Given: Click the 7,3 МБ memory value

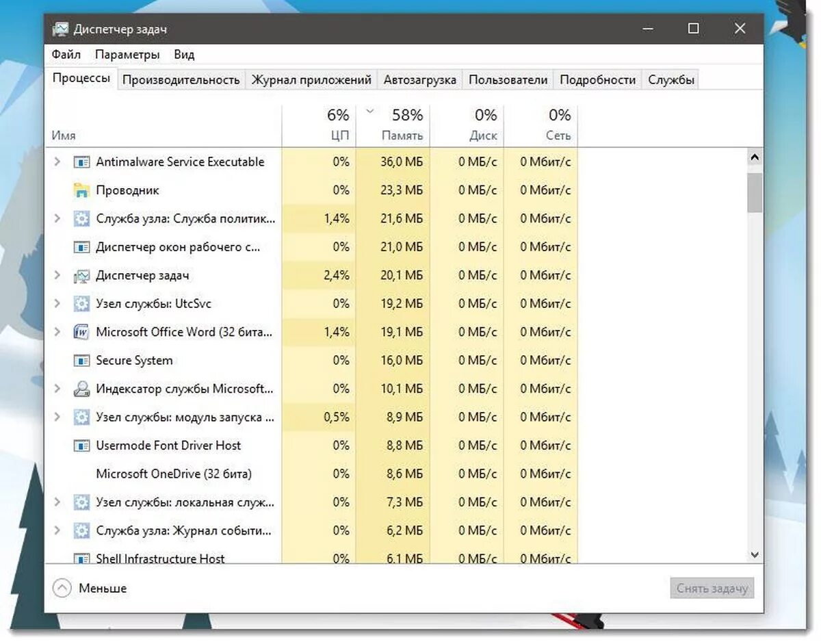Looking at the screenshot, I should click(x=405, y=502).
